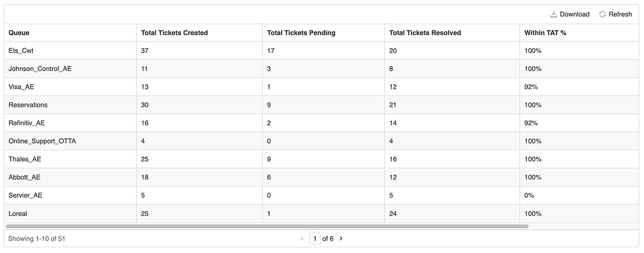Click the Reservations queue cell
The width and height of the screenshot is (644, 253).
point(28,105)
